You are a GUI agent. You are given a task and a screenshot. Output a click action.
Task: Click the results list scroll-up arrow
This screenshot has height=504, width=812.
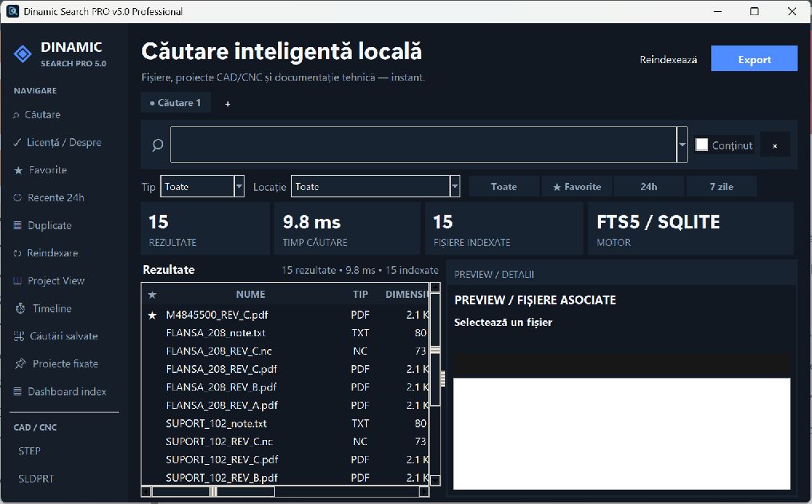click(435, 288)
